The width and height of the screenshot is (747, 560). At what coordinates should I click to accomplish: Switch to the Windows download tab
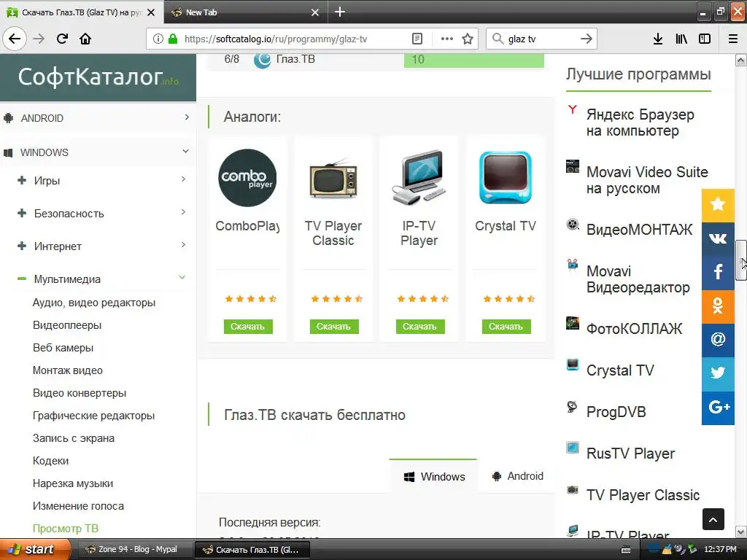pyautogui.click(x=433, y=476)
